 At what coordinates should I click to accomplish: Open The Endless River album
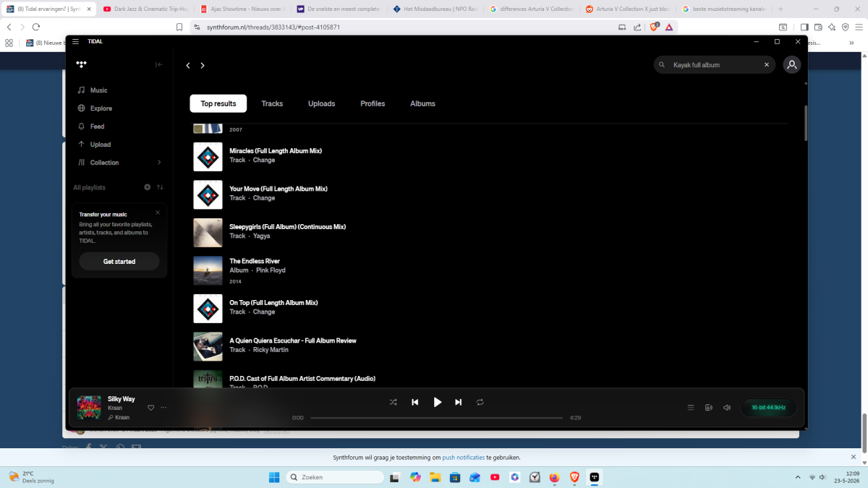coord(255,261)
